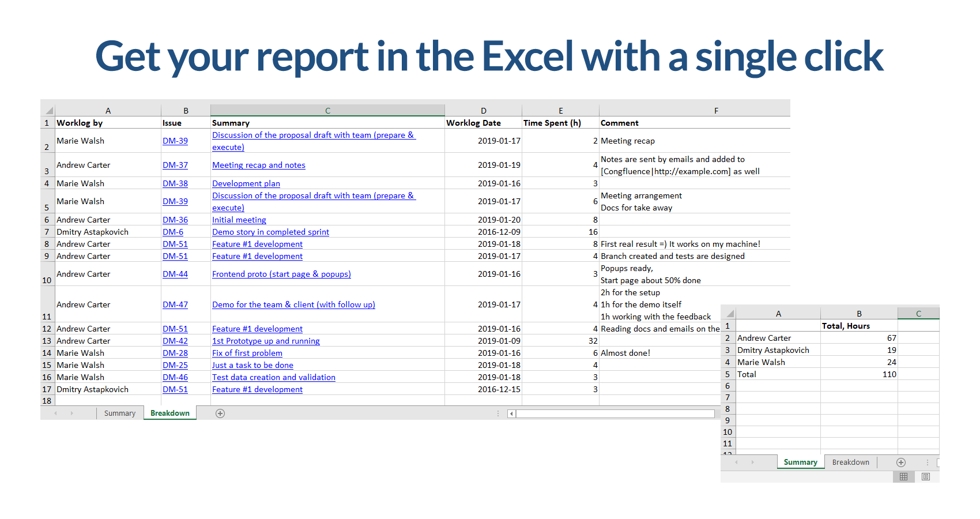The width and height of the screenshot is (980, 519).
Task: Add a new sheet beside the active Breakdown tab
Action: click(220, 413)
